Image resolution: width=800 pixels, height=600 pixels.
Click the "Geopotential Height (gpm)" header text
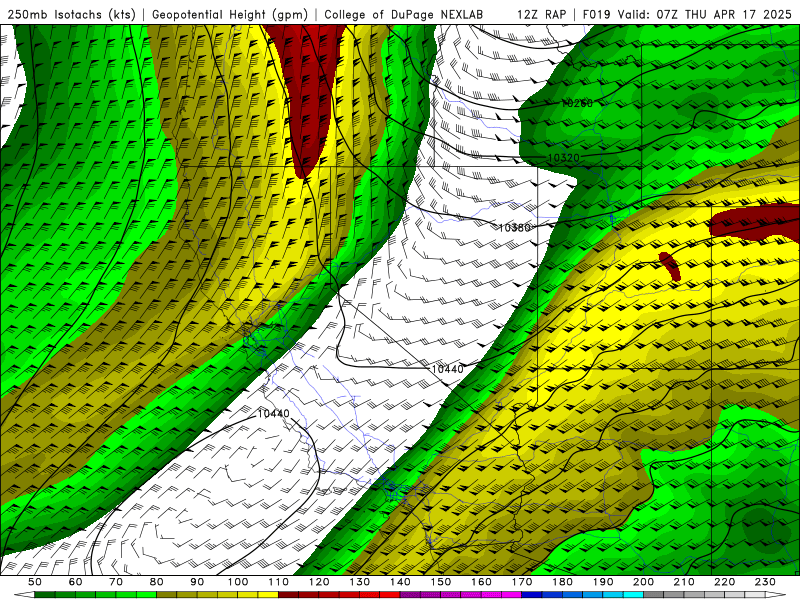(x=230, y=15)
